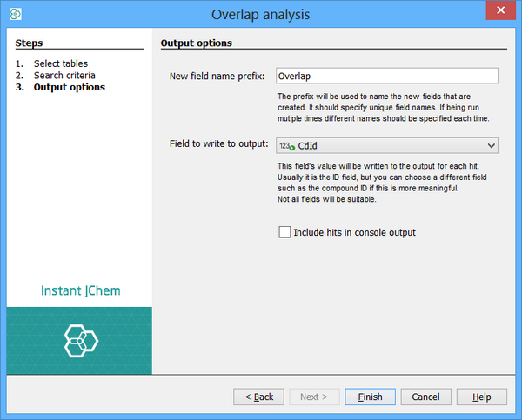Click the Overlap analysis title bar text

[260, 14]
